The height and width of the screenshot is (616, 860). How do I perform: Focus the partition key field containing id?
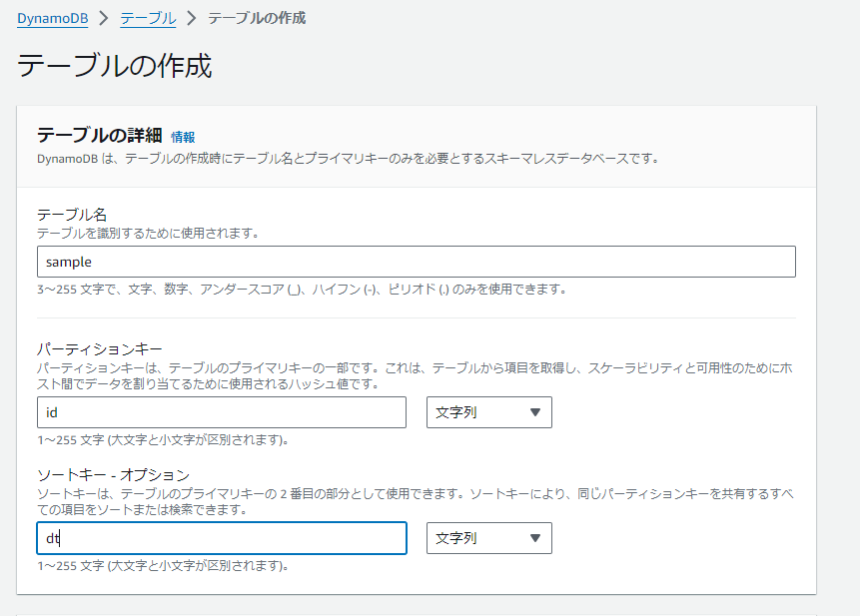coord(222,412)
